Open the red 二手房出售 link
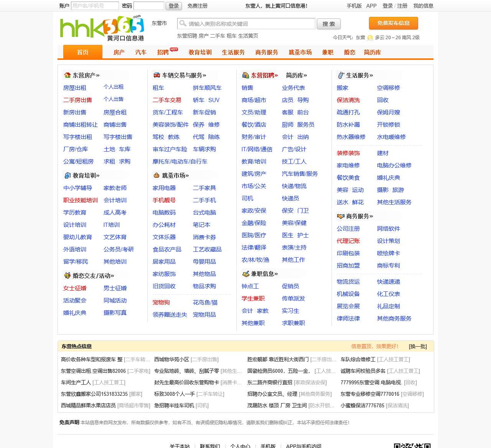Image resolution: width=491 pixels, height=448 pixels. (x=77, y=100)
